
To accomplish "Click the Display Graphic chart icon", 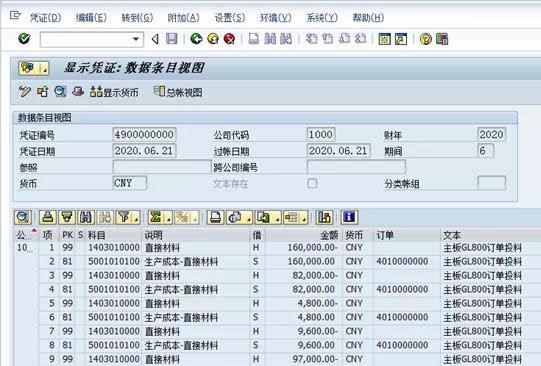I will click(324, 217).
